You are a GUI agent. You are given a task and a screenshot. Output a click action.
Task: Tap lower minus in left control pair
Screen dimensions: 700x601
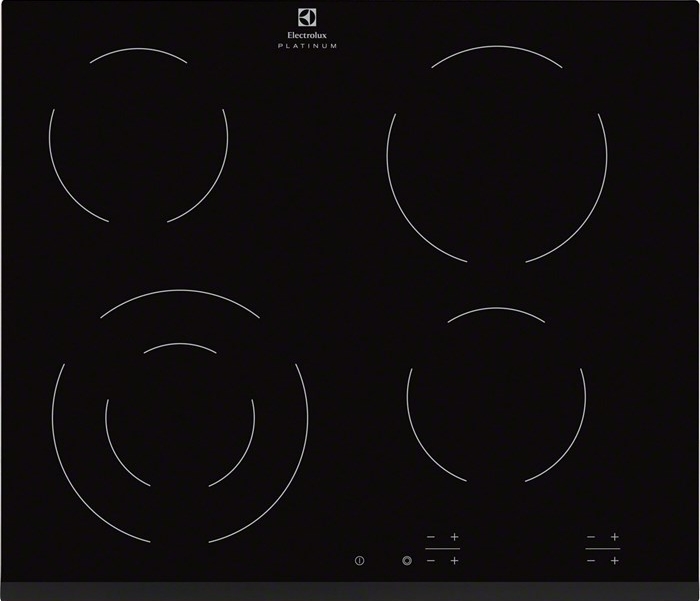(431, 560)
